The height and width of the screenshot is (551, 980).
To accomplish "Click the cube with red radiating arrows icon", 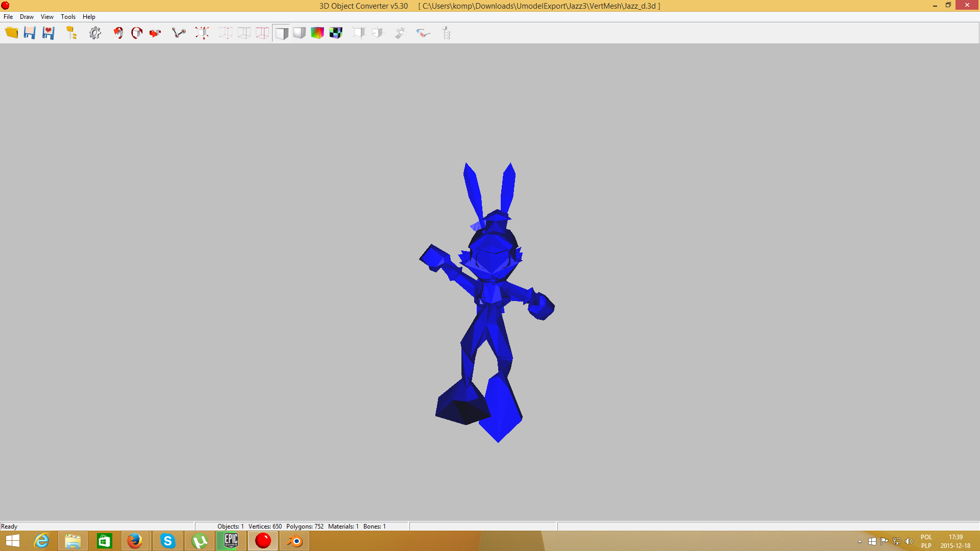I will pos(202,33).
